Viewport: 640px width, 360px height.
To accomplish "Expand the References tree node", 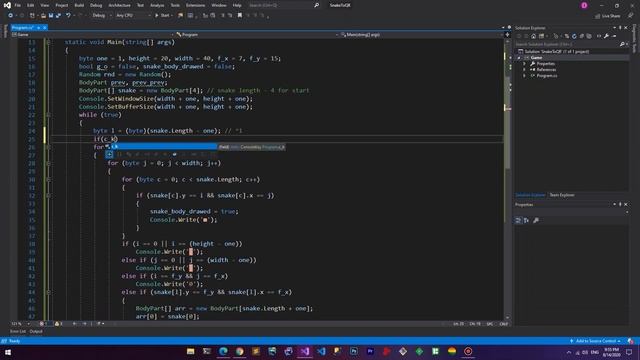I will (524, 70).
